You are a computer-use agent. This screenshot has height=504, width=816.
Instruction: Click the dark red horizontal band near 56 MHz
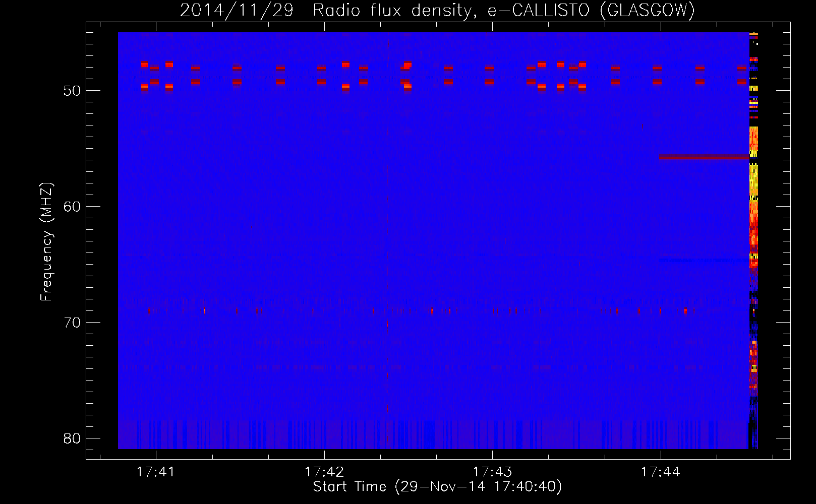(704, 157)
